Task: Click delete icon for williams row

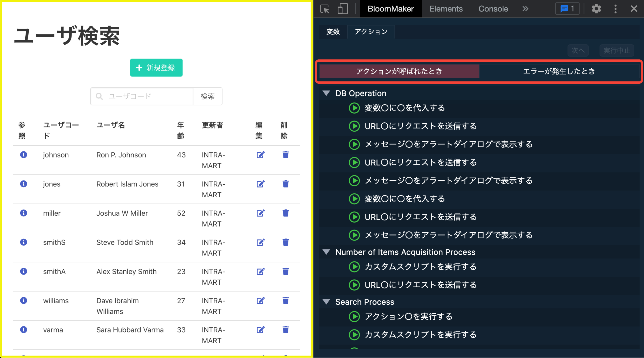Action: (x=286, y=300)
